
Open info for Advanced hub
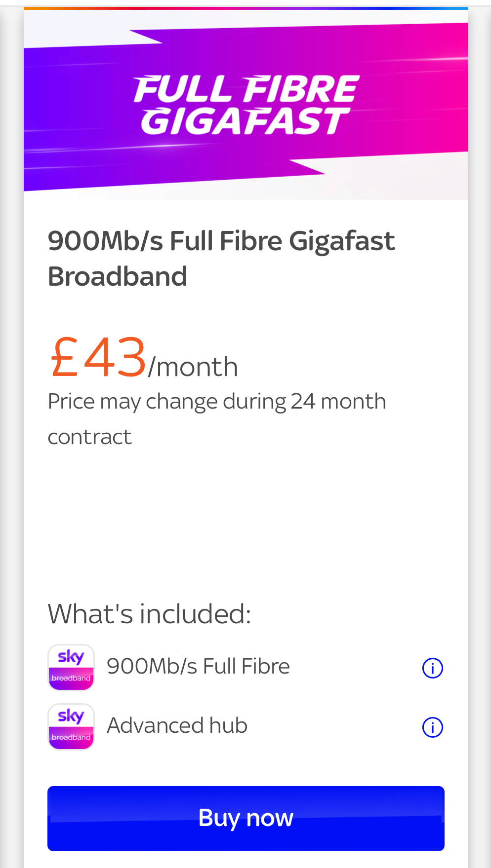pyautogui.click(x=432, y=727)
